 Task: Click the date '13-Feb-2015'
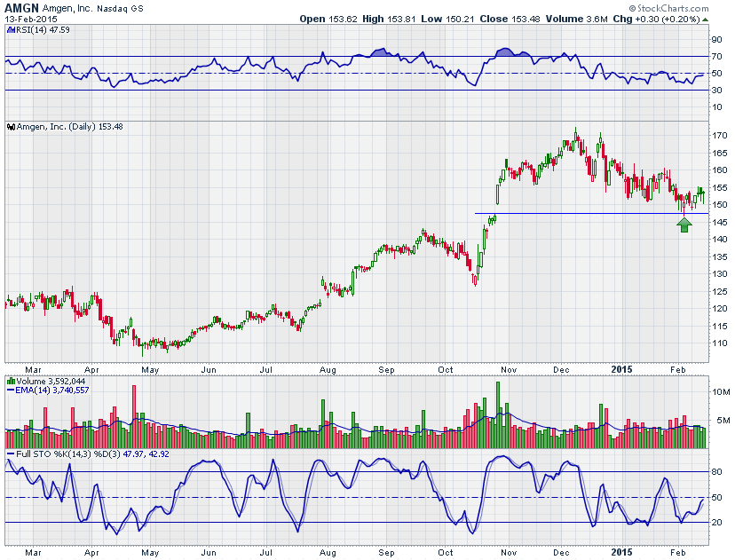[31, 20]
